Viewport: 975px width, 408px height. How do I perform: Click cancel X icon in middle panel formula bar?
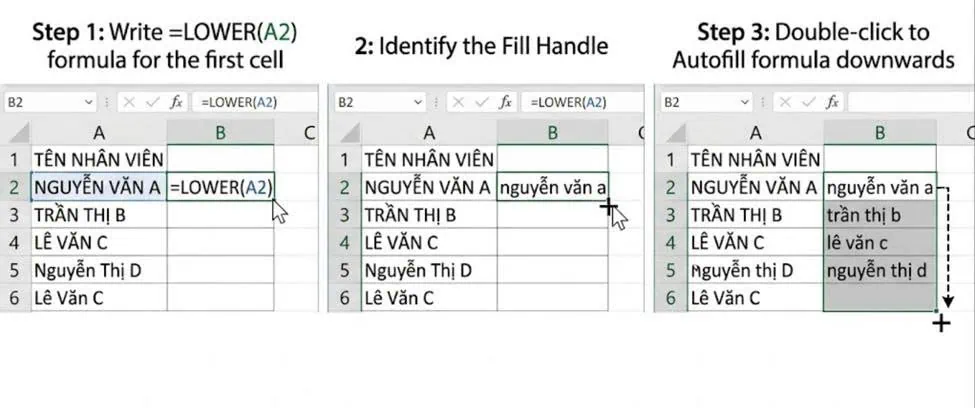459,103
